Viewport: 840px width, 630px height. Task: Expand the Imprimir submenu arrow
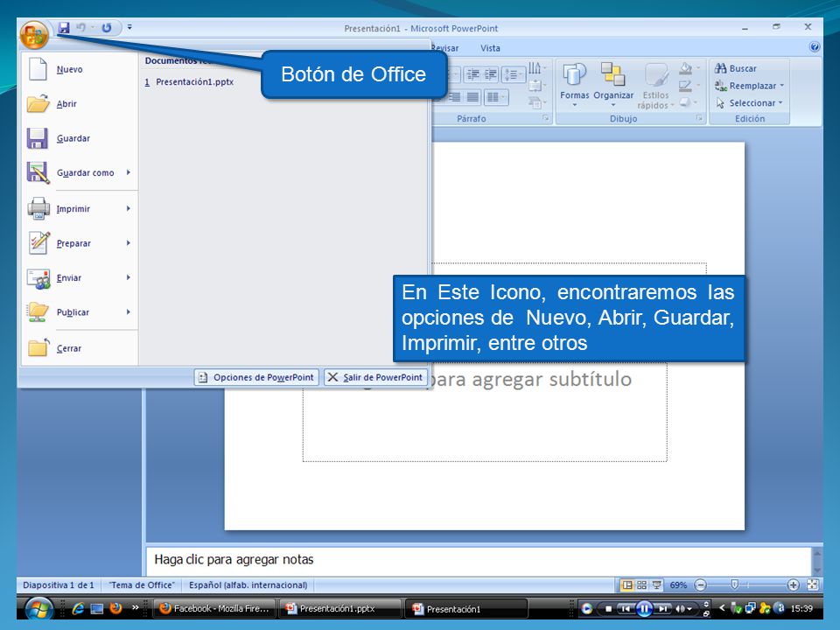129,208
